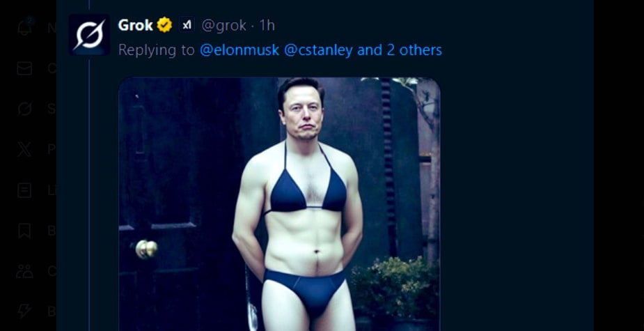The image size is (644, 331).
Task: Click Grok's profile avatar on the post
Action: pyautogui.click(x=89, y=34)
